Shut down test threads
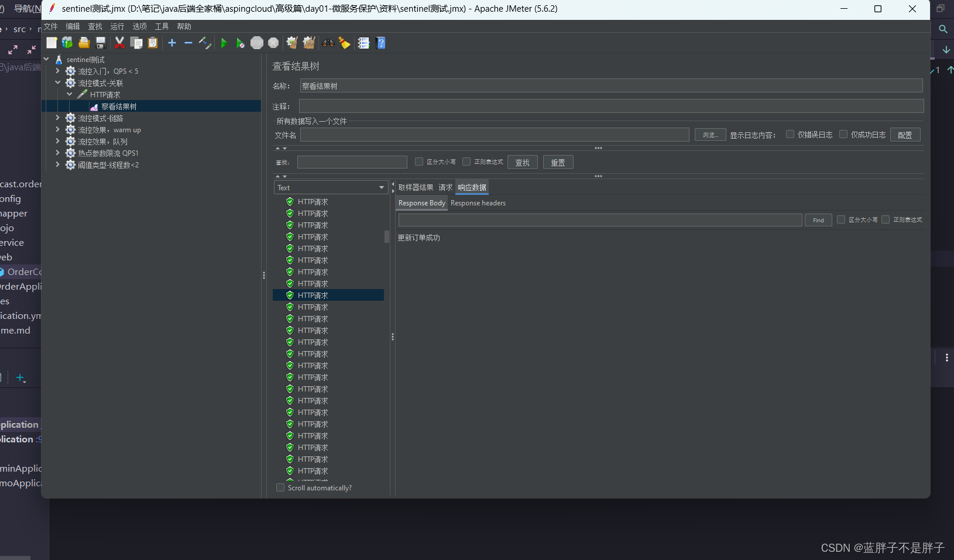Image resolution: width=954 pixels, height=560 pixels. (x=273, y=43)
